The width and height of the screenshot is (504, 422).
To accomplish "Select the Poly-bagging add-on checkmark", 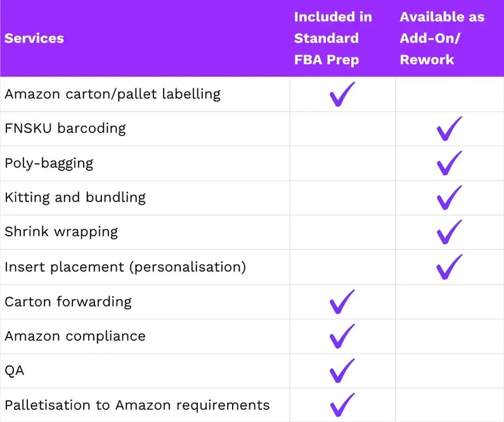I will coord(449,163).
